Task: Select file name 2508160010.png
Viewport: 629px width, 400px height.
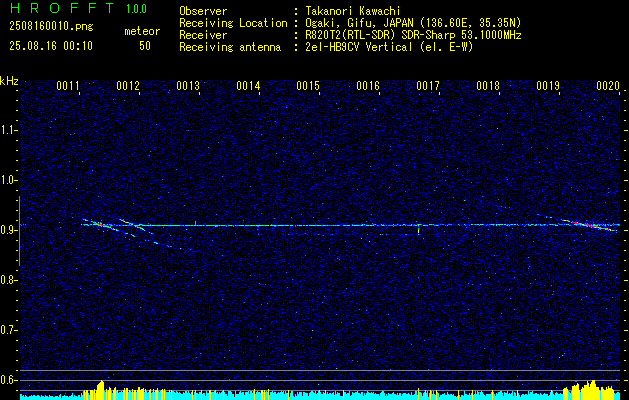Action: click(51, 27)
